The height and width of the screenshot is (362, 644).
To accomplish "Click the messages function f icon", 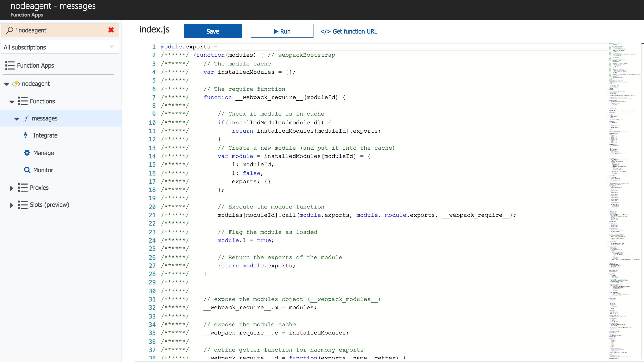I will click(x=26, y=119).
